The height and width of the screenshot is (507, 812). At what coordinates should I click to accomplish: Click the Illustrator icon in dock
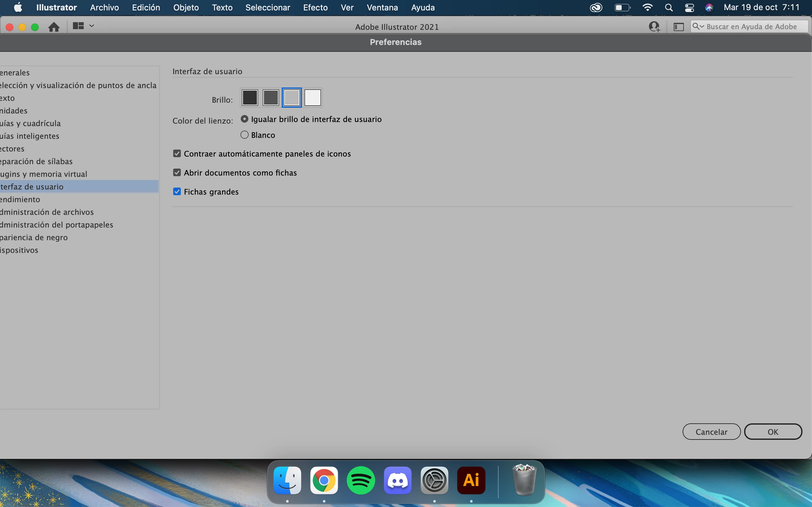point(471,480)
